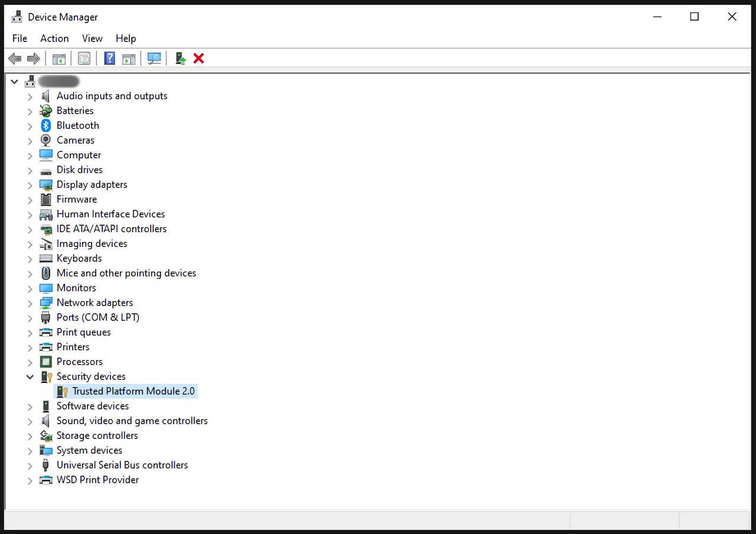Expand the Display adapters node
756x534 pixels.
[30, 185]
